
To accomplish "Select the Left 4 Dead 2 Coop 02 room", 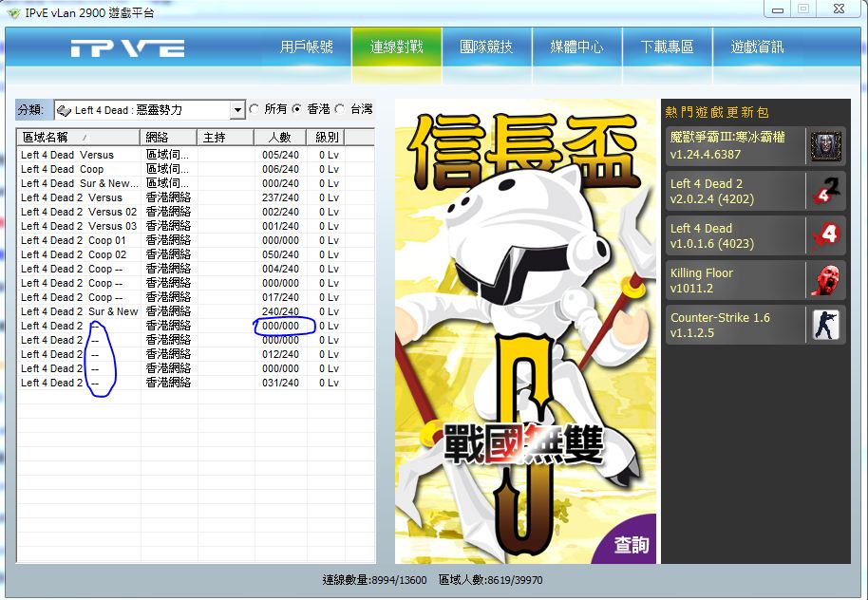I will pyautogui.click(x=196, y=254).
